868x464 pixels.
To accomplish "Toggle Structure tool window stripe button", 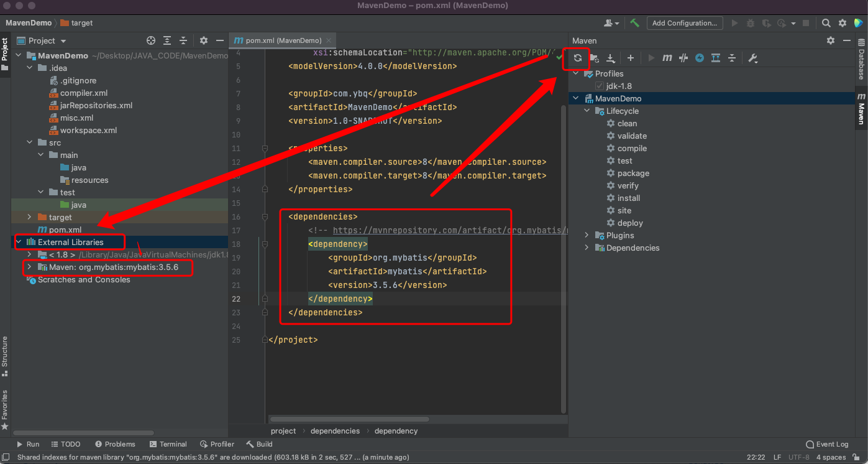I will pos(5,356).
